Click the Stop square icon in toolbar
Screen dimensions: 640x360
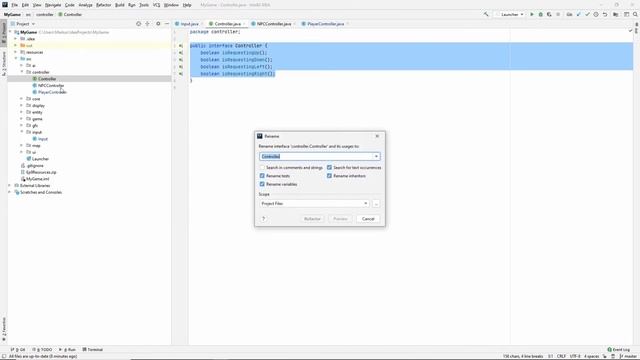point(558,14)
